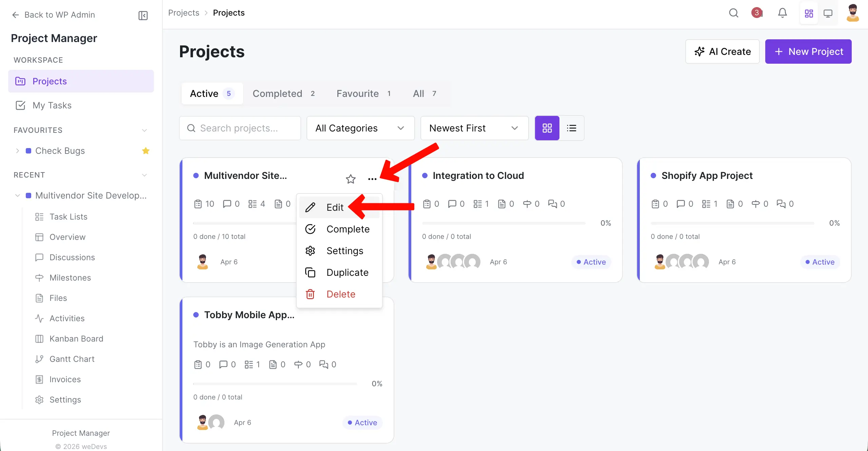
Task: Collapse the FAVOURITES section chevron
Action: pyautogui.click(x=144, y=130)
